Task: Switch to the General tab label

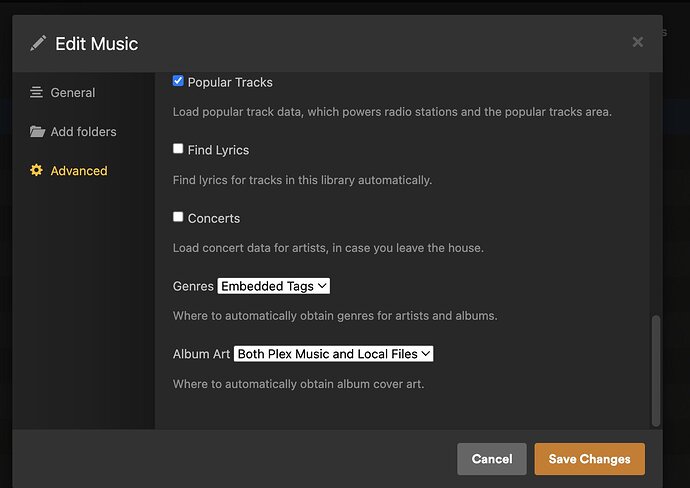Action: [73, 93]
